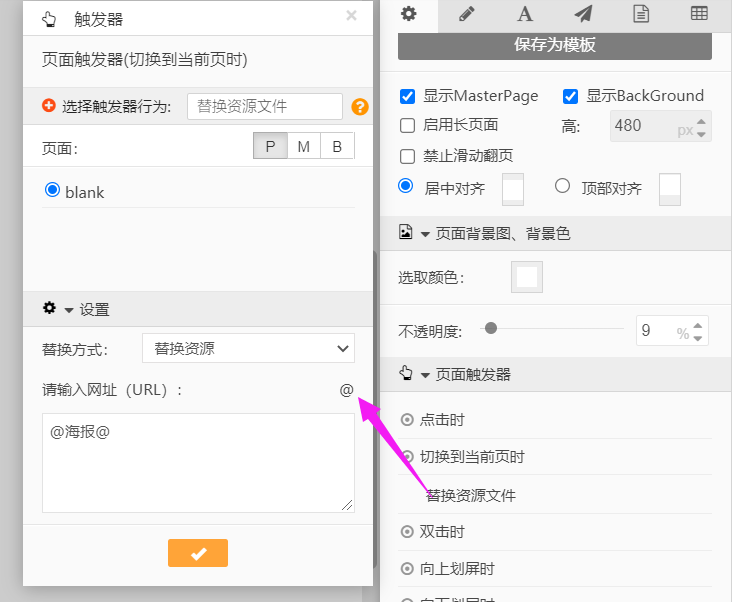Check the 禁止滑动翻页 option
Viewport: 732px width, 602px height.
408,156
